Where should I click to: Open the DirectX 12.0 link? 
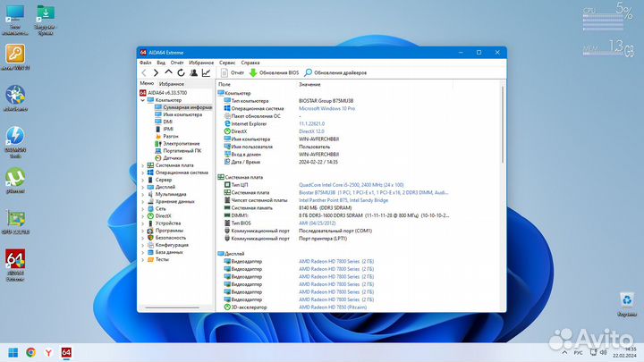[311, 131]
